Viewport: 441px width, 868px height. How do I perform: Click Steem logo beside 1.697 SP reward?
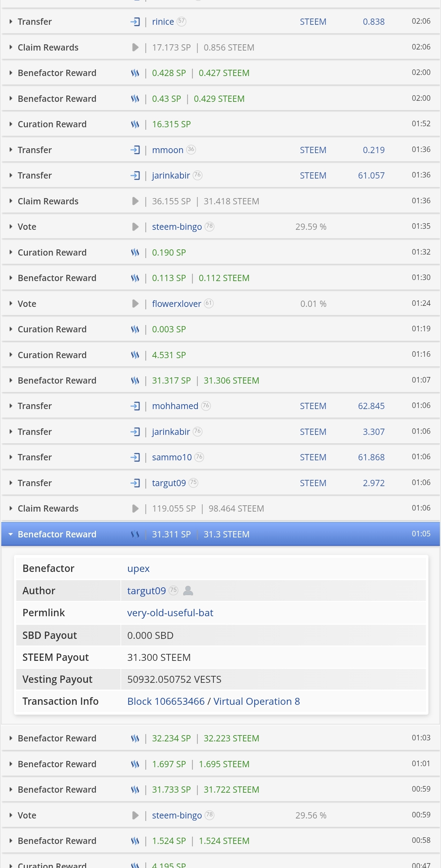(135, 764)
